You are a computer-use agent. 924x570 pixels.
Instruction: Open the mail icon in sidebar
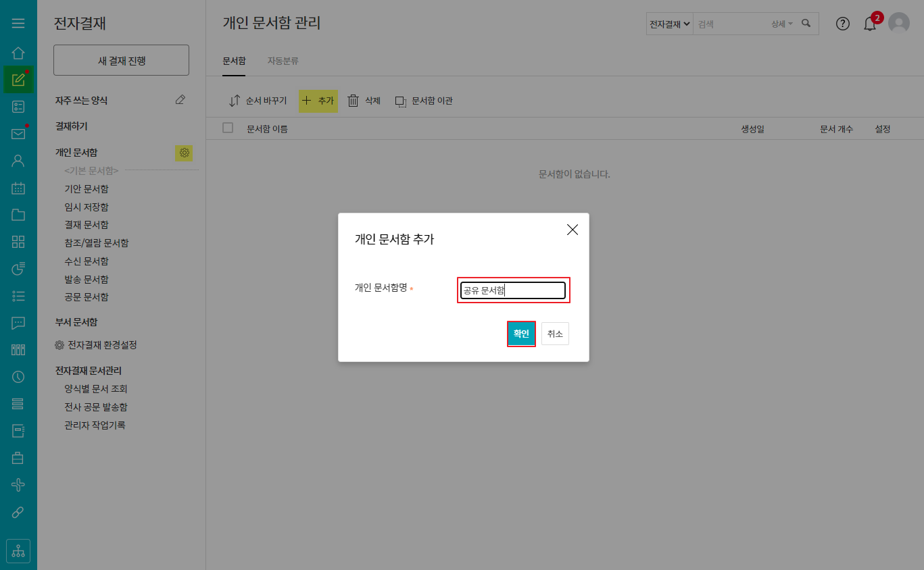click(x=18, y=134)
